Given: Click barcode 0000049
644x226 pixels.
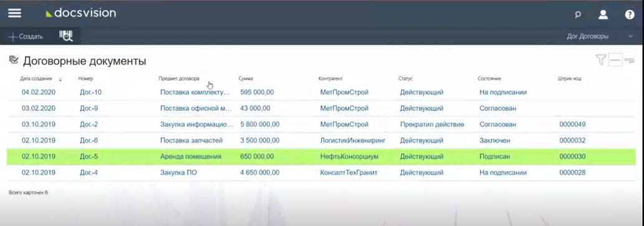Looking at the screenshot, I should [x=572, y=125].
